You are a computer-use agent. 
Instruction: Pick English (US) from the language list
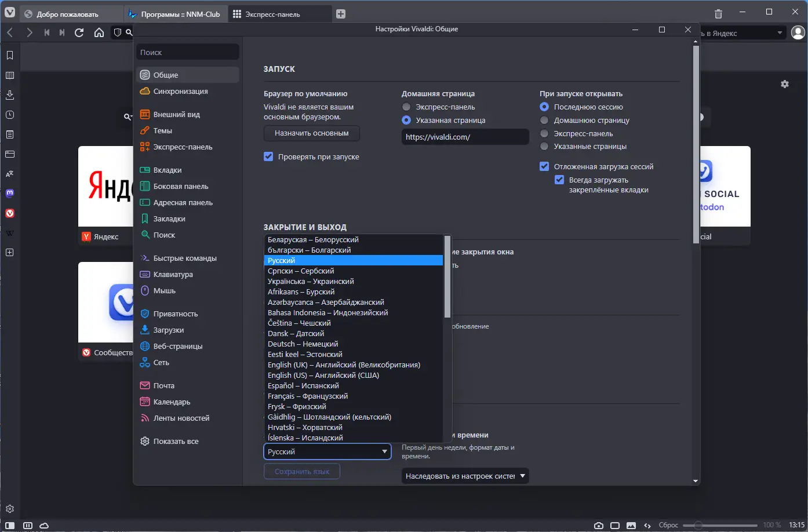(354, 376)
